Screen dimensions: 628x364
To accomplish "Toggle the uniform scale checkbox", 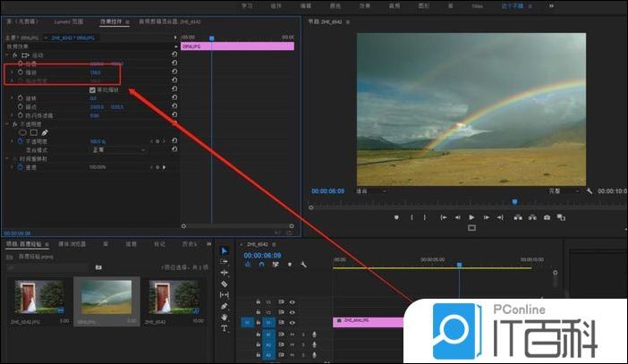I will point(92,90).
